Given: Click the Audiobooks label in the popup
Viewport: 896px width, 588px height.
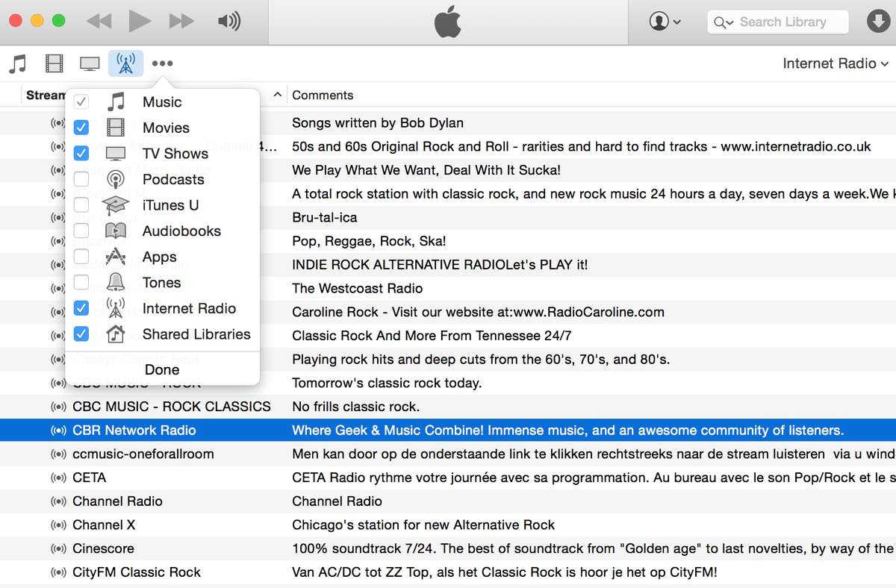Looking at the screenshot, I should [x=181, y=231].
